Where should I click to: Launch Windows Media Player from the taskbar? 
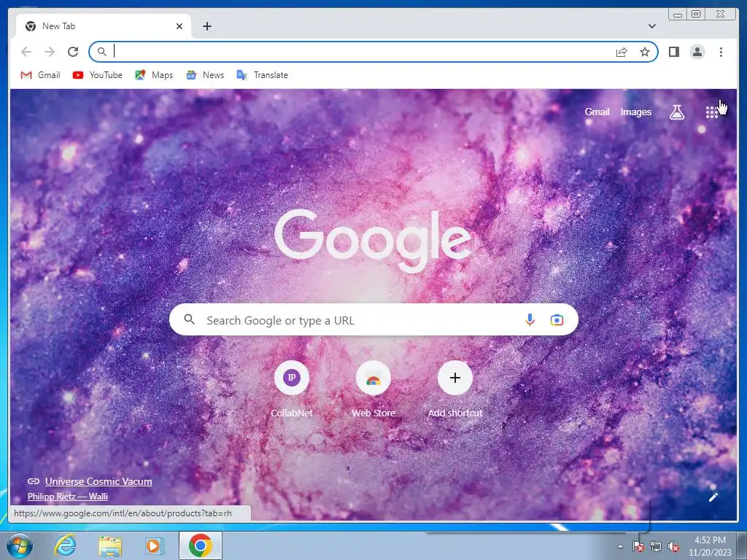tap(154, 545)
